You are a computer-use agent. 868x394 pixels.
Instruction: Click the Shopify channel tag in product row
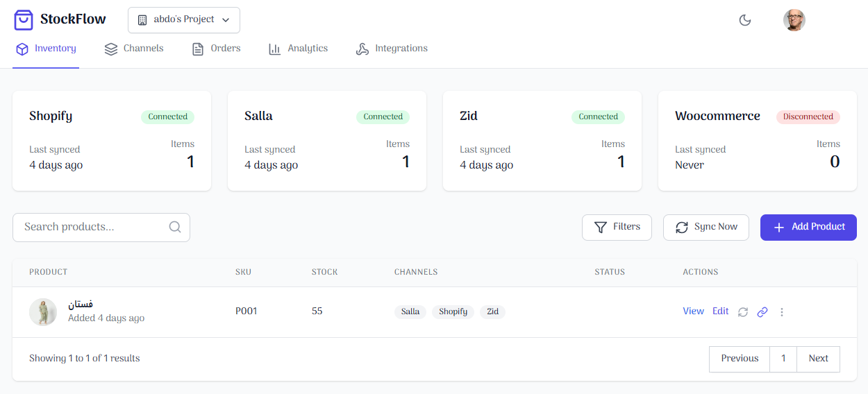(453, 312)
